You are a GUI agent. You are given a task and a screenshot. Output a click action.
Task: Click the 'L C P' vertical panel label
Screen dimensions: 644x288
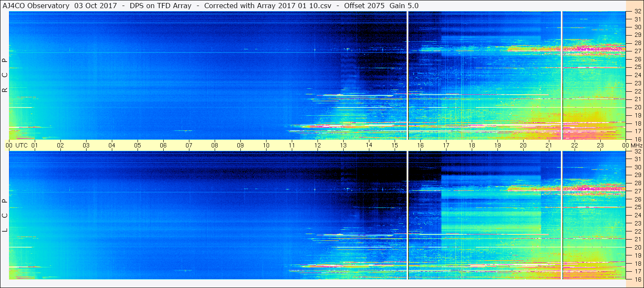tap(5, 216)
